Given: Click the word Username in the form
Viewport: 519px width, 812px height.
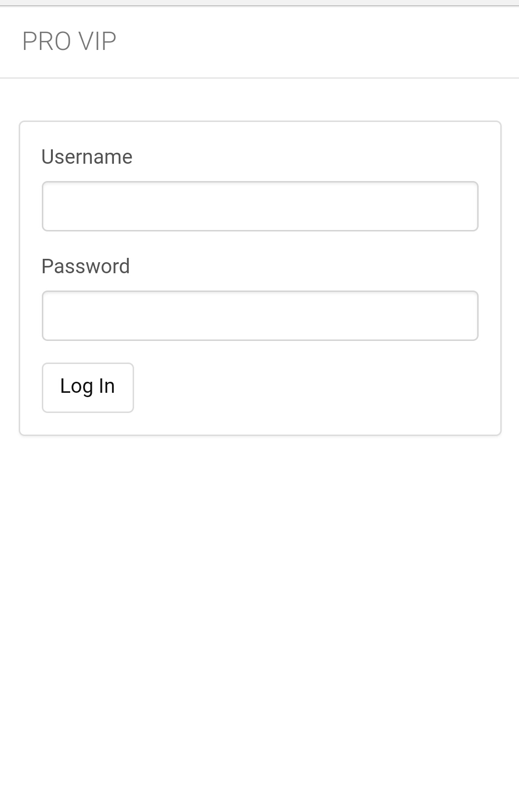Looking at the screenshot, I should 86,157.
